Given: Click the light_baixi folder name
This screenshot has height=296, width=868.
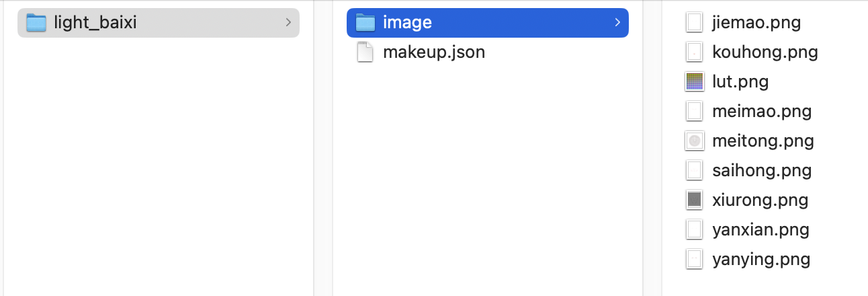Looking at the screenshot, I should 95,23.
